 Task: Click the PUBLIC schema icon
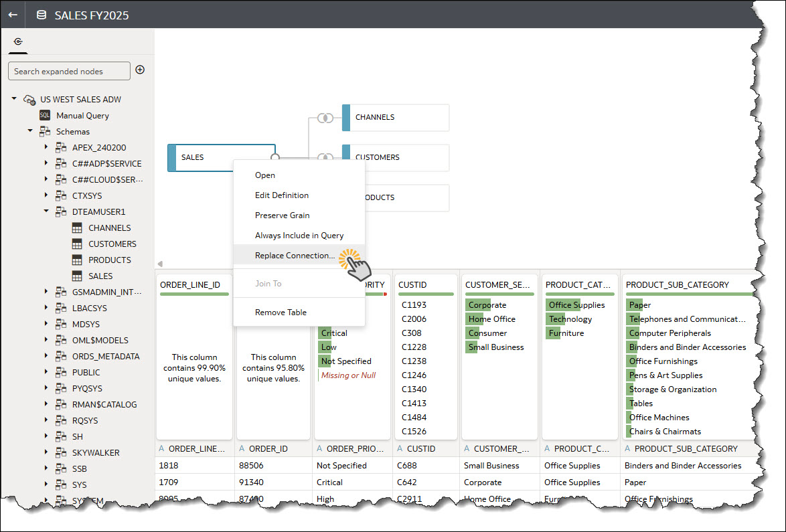[61, 372]
